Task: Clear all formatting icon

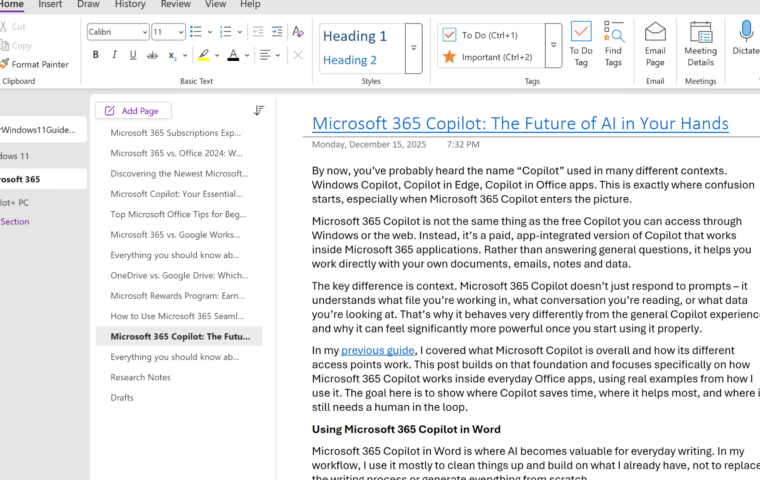Action: [298, 32]
